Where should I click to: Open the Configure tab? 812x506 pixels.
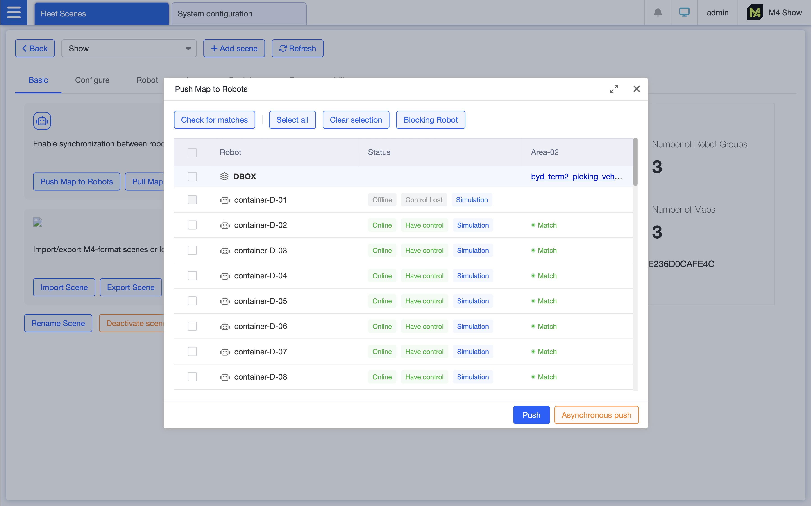click(92, 80)
